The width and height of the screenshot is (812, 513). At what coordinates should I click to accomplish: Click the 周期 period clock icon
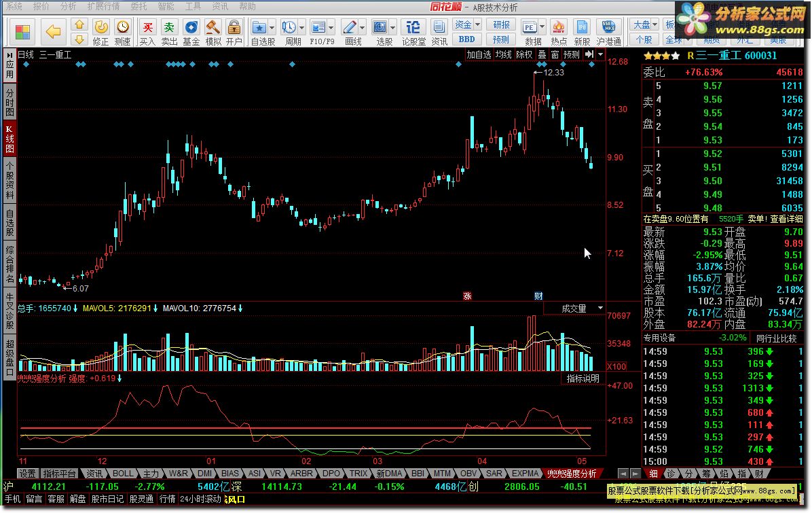(289, 27)
